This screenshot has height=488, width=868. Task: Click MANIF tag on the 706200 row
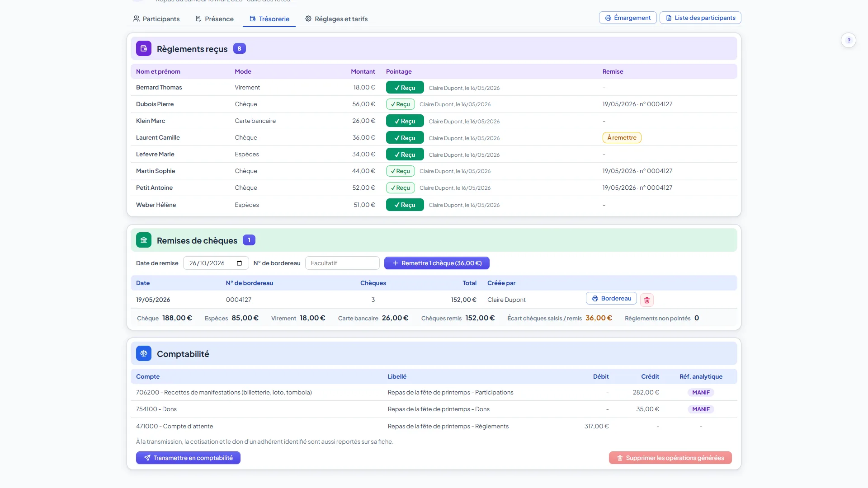pyautogui.click(x=701, y=393)
